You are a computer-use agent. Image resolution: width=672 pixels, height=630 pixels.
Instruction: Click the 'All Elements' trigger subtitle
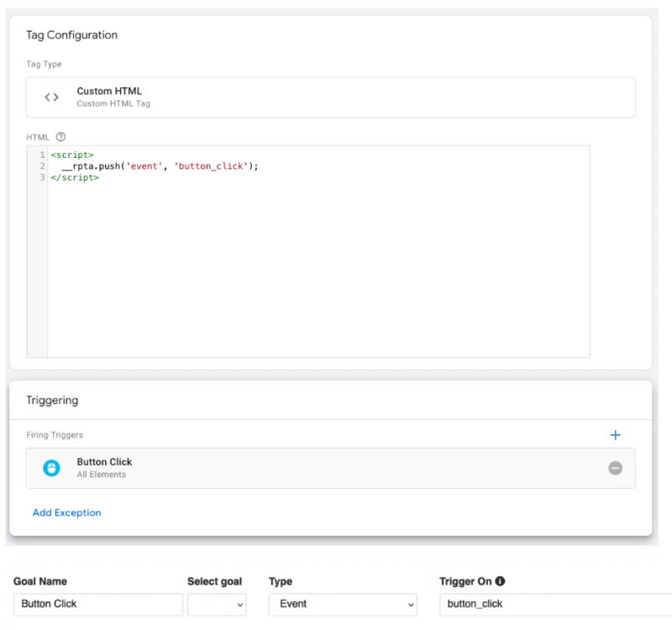(x=102, y=475)
